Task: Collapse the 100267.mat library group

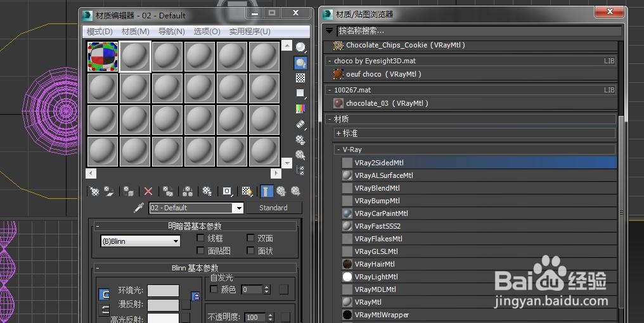Action: click(330, 90)
